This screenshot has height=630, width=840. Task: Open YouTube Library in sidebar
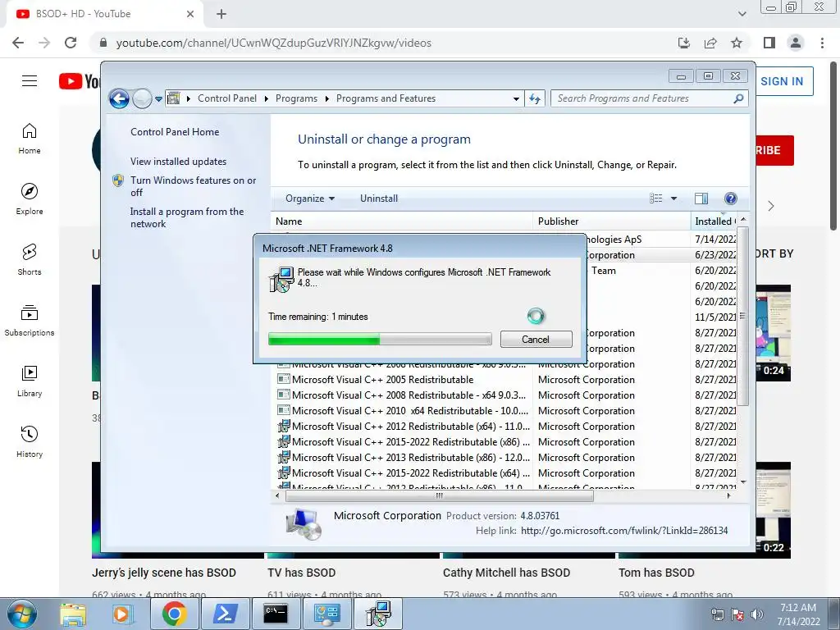tap(30, 381)
